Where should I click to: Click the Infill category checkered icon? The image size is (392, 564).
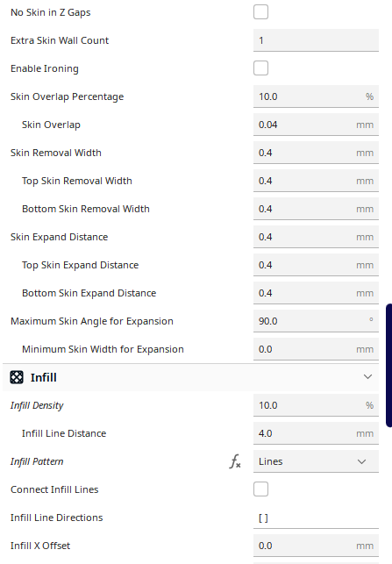coord(17,377)
